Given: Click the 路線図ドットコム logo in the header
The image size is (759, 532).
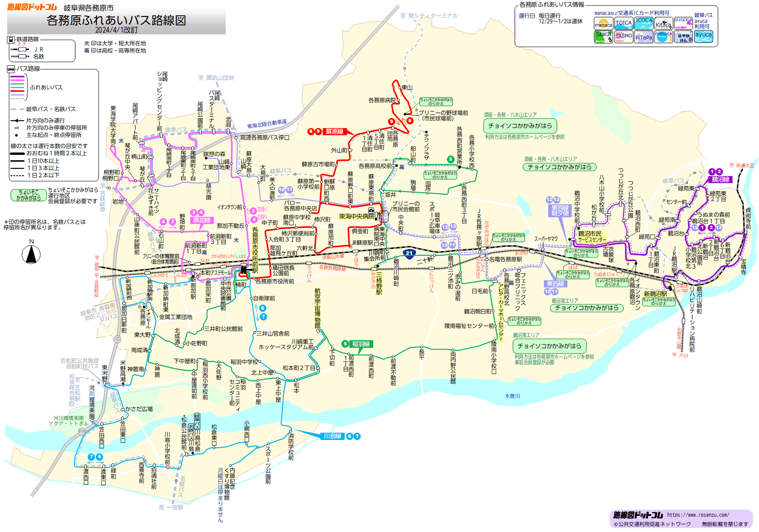Looking at the screenshot, I should tap(32, 7).
